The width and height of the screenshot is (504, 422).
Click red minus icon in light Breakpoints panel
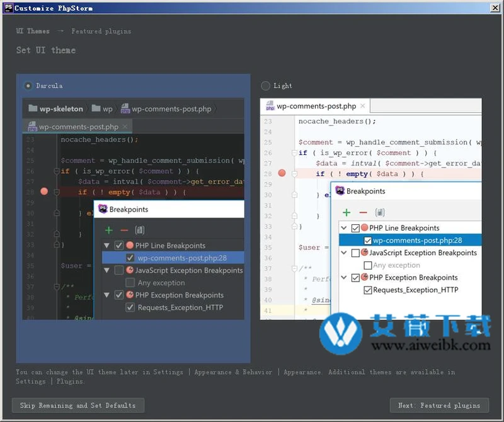tap(363, 213)
